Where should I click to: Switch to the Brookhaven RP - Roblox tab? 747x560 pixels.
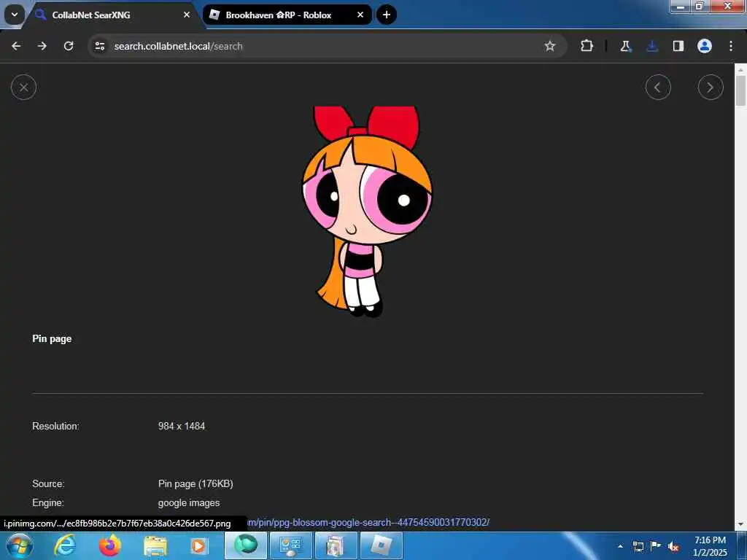(x=287, y=15)
